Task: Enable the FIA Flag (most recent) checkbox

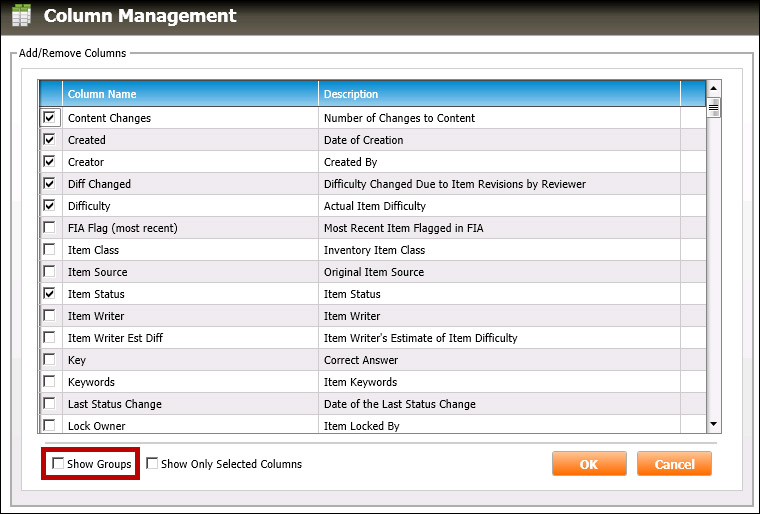Action: (x=50, y=228)
